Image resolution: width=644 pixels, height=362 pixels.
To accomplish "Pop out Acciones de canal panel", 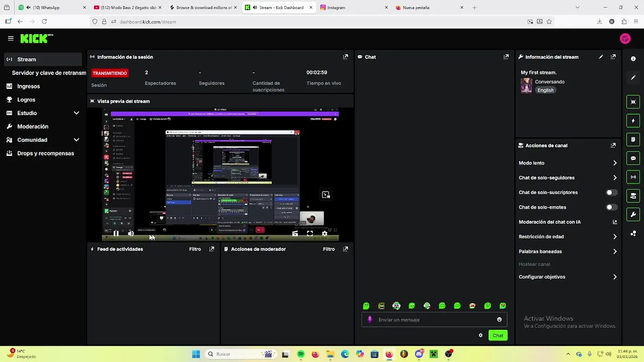I will (613, 145).
